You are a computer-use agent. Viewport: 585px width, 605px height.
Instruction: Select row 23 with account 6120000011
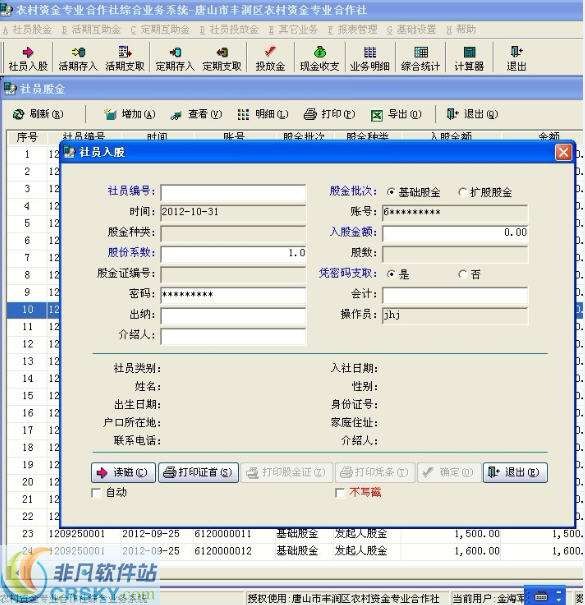[x=295, y=534]
